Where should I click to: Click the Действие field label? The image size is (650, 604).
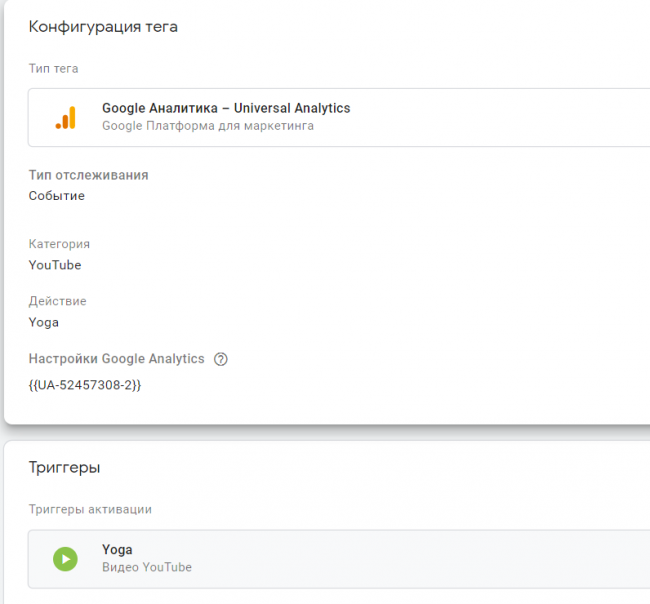pyautogui.click(x=57, y=301)
